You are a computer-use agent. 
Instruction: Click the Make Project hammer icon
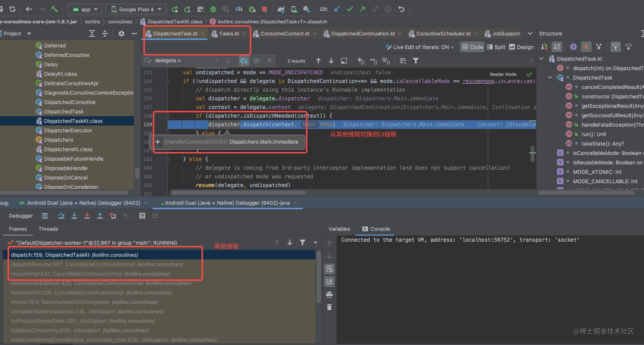click(54, 9)
